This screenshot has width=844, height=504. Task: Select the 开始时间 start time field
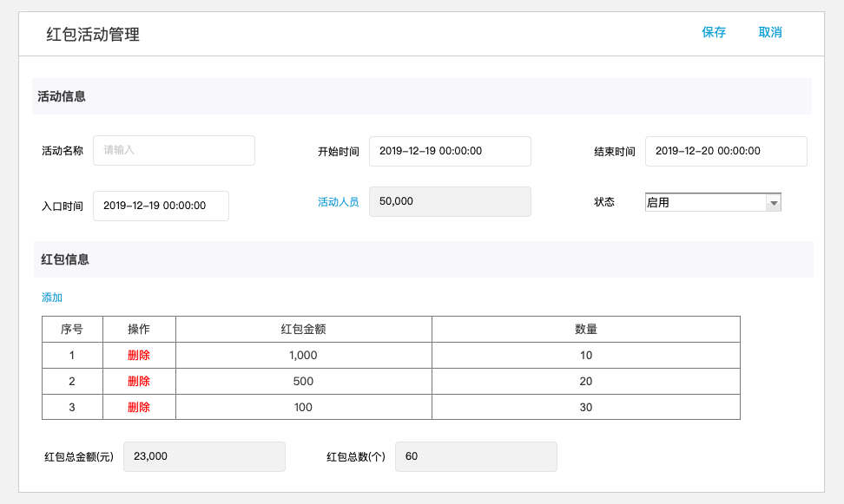450,151
